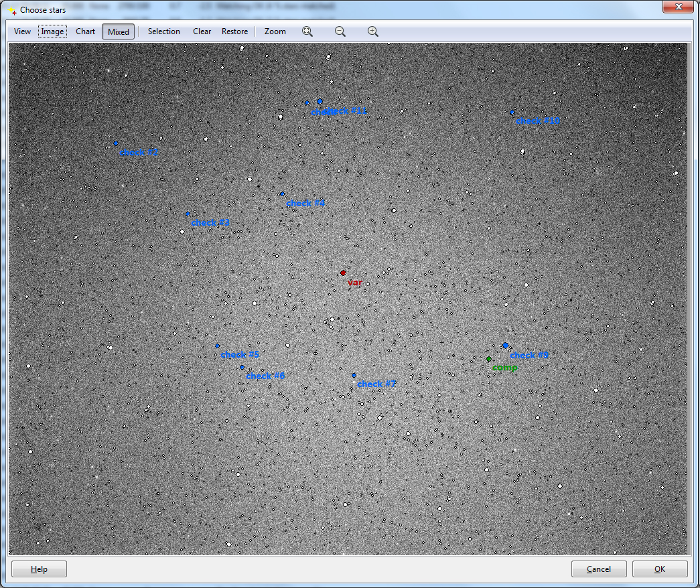The height and width of the screenshot is (588, 700).
Task: Select the red var star marker
Action: [343, 273]
